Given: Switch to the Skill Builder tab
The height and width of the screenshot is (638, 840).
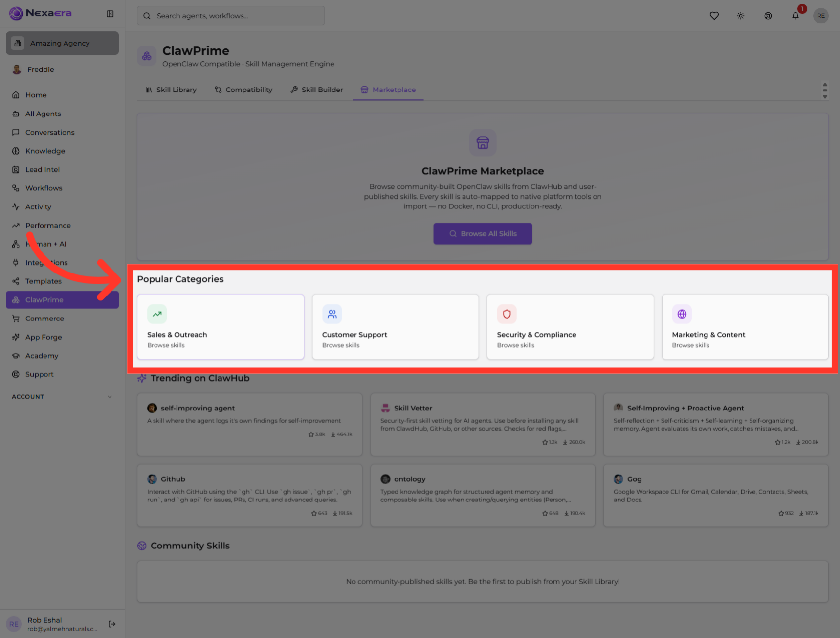Looking at the screenshot, I should tap(317, 90).
